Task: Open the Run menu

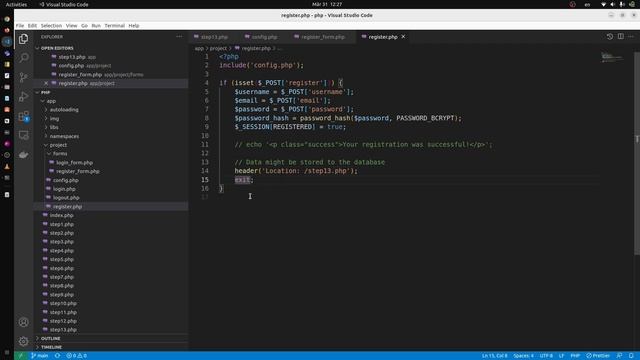Action: click(x=96, y=25)
